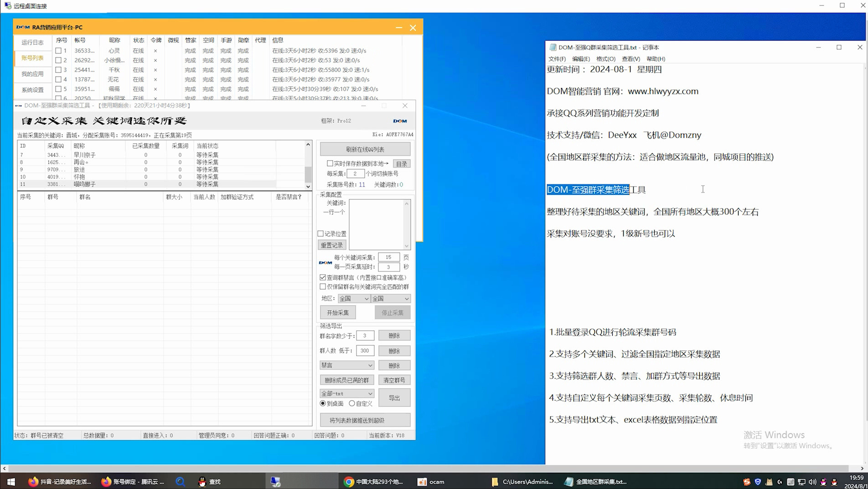
Task: Click the 群人数 低于 value field
Action: [365, 351]
